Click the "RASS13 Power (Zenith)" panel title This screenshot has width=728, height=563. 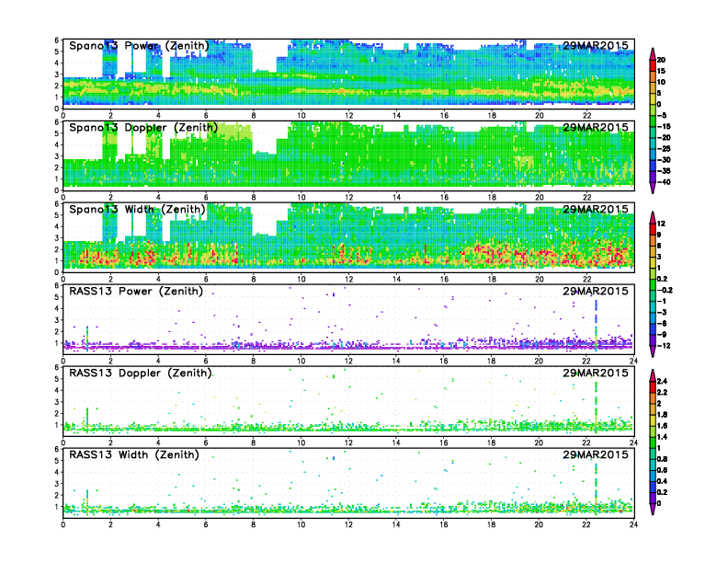pyautogui.click(x=135, y=291)
